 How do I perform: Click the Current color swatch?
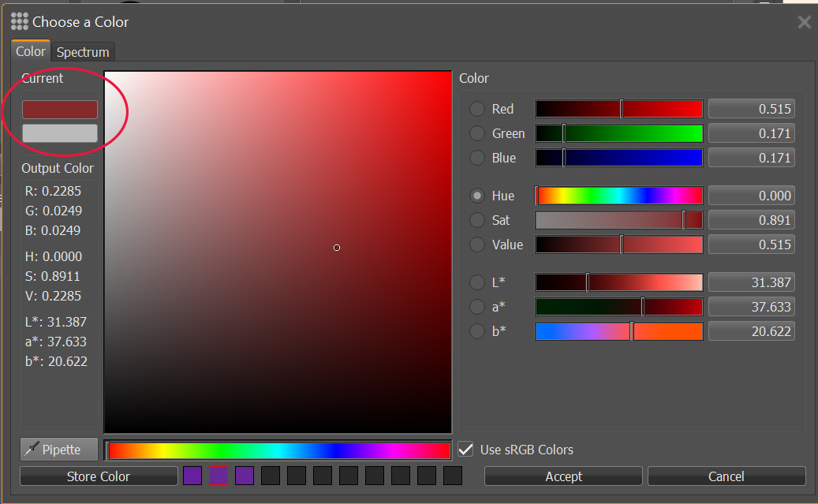pos(58,108)
